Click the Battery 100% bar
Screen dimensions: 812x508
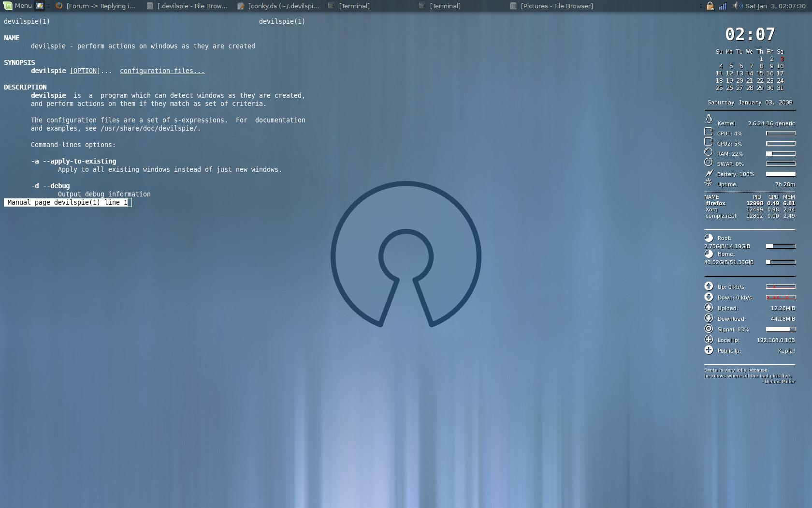[781, 174]
